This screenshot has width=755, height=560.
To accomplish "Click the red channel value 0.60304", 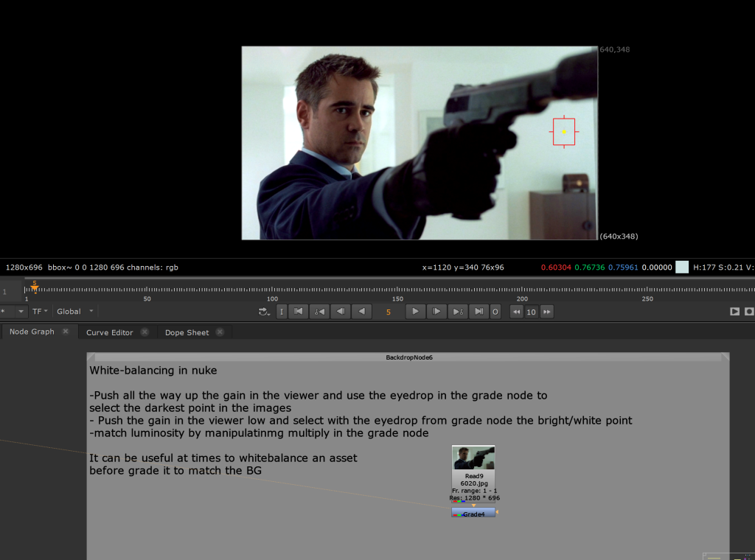I will tap(556, 267).
